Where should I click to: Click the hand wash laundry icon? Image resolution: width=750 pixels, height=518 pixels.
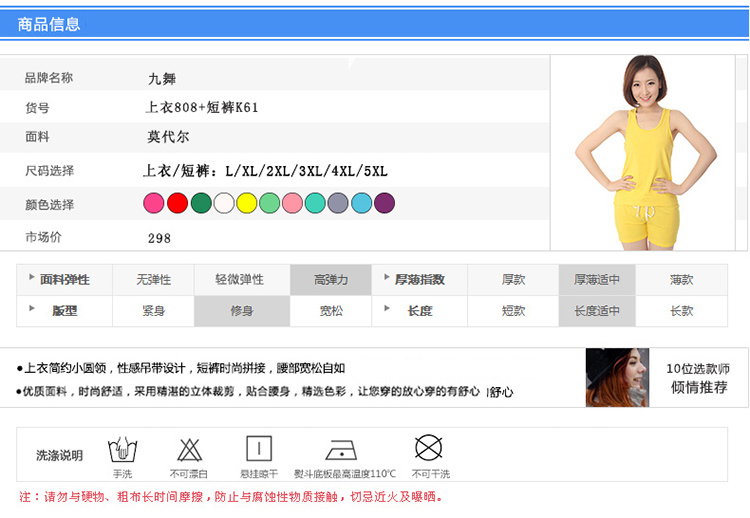pos(122,449)
